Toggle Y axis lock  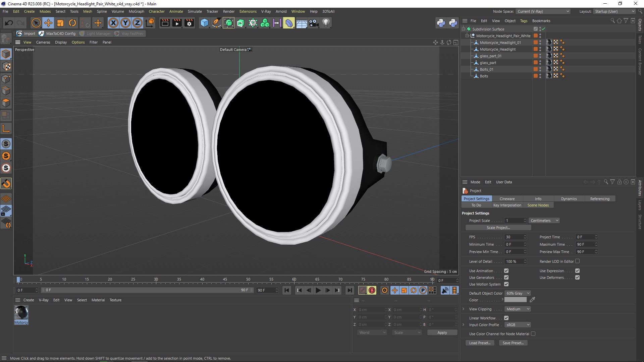(125, 23)
